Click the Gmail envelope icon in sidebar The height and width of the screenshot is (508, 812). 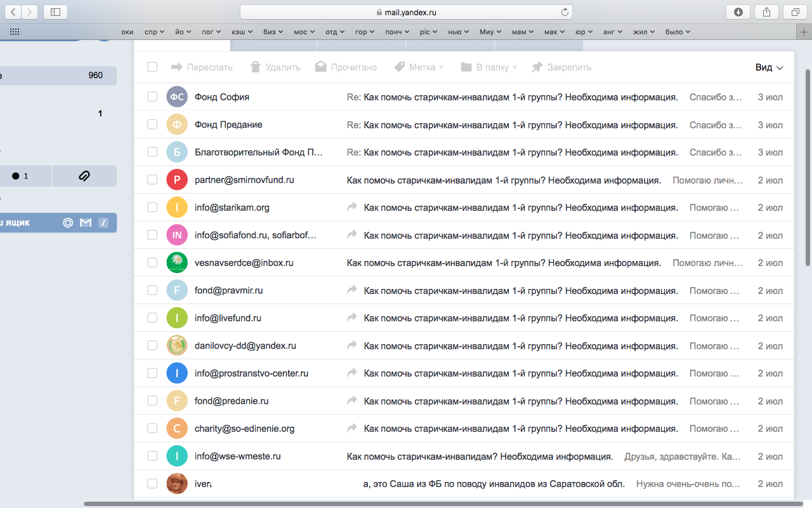point(86,222)
